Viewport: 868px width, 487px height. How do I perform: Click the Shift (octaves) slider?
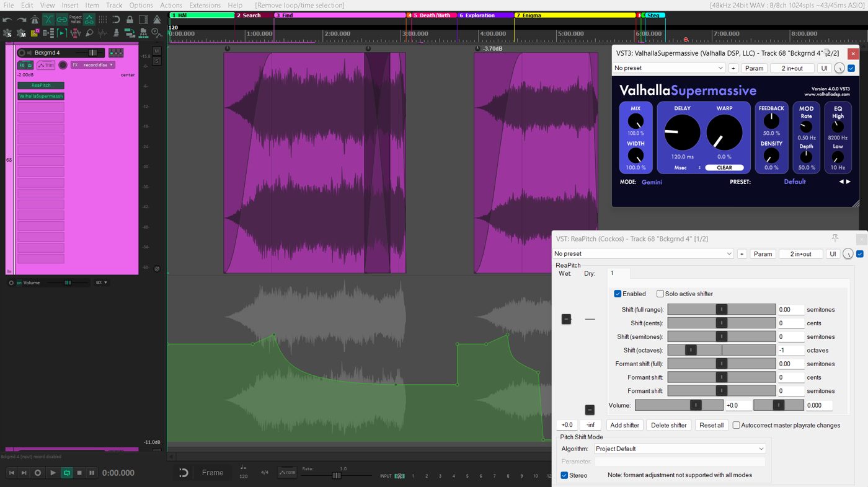722,350
